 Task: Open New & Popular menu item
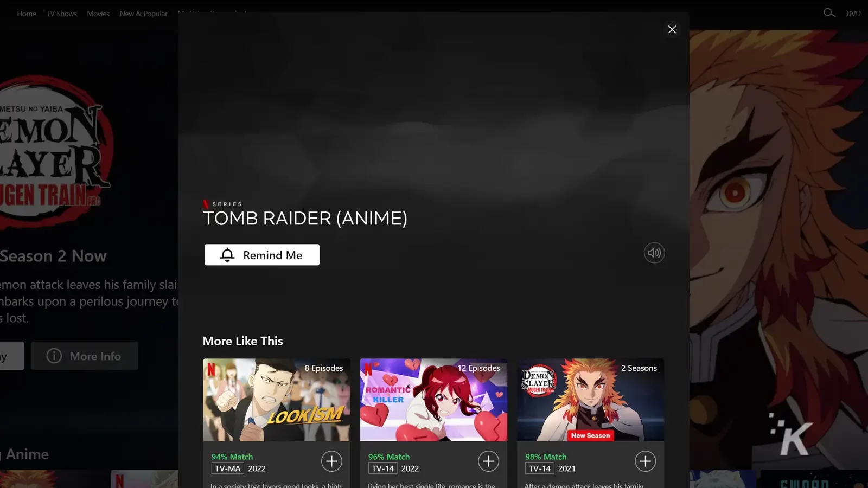point(143,14)
